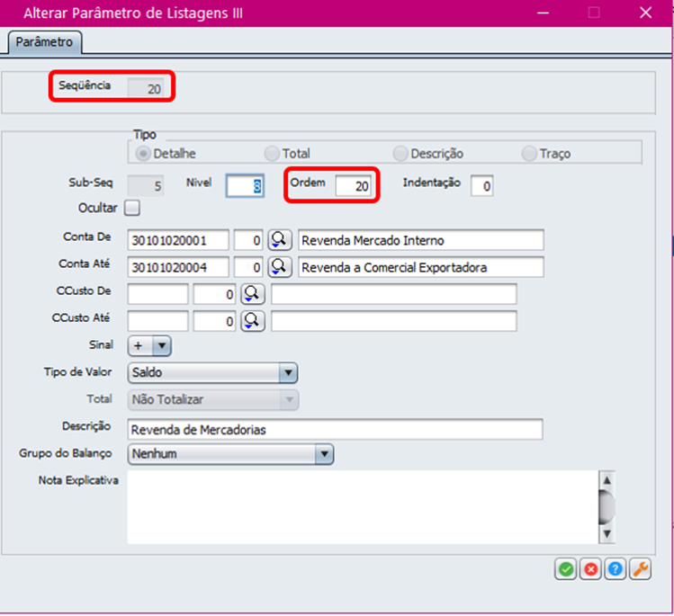The width and height of the screenshot is (674, 616).
Task: Open the search lookup for Conta Até
Action: (x=280, y=267)
